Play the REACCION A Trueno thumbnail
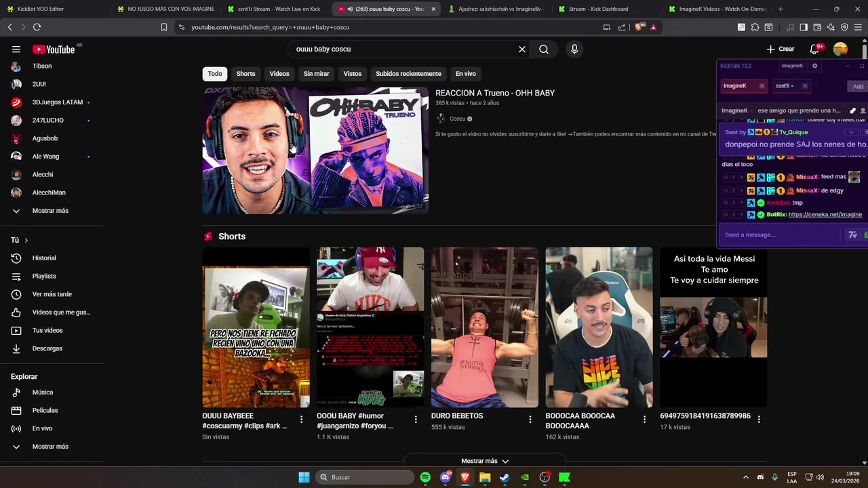This screenshot has width=868, height=488. 315,150
